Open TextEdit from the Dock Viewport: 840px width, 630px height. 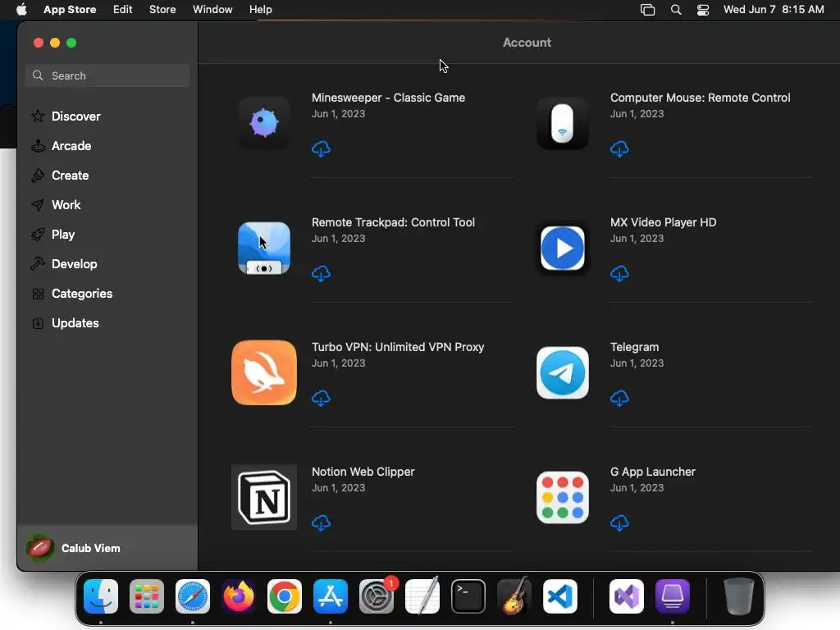click(422, 596)
